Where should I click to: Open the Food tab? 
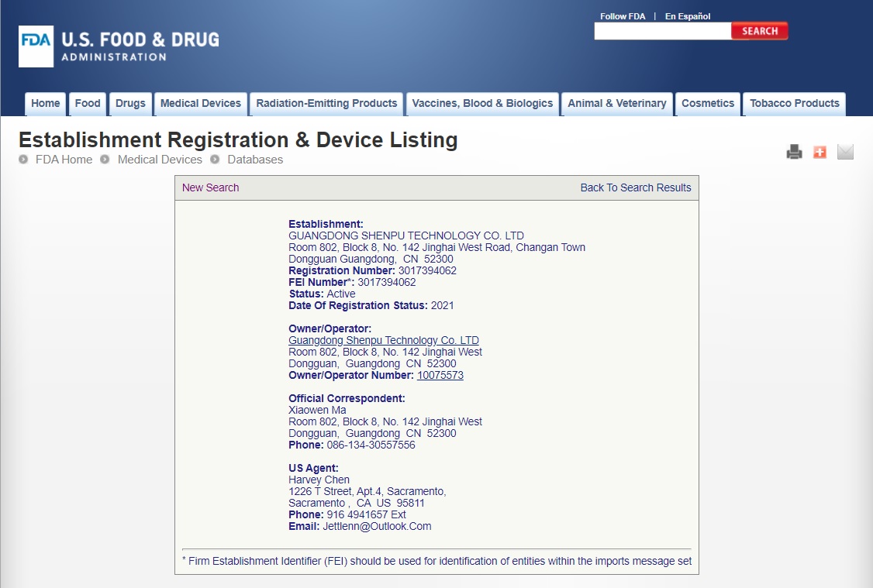click(88, 104)
